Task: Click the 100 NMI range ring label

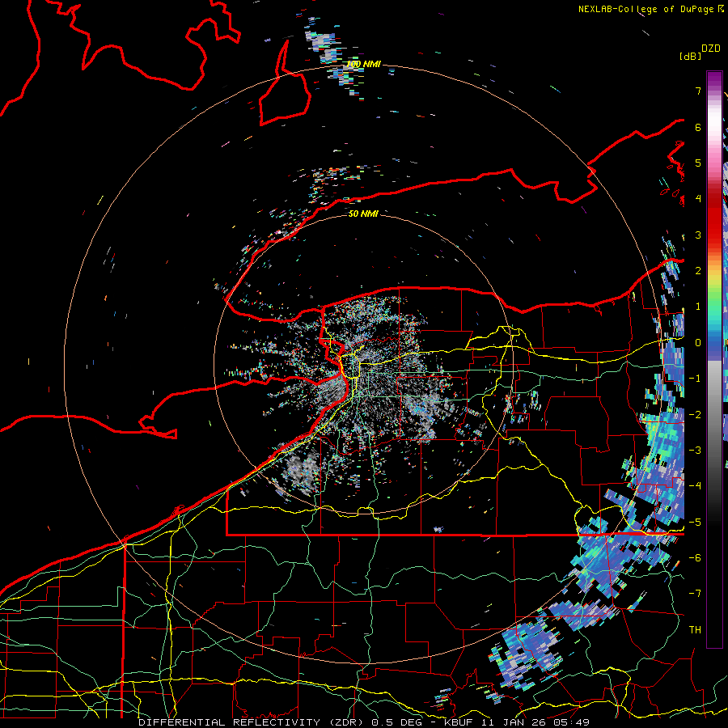Action: 363,64
